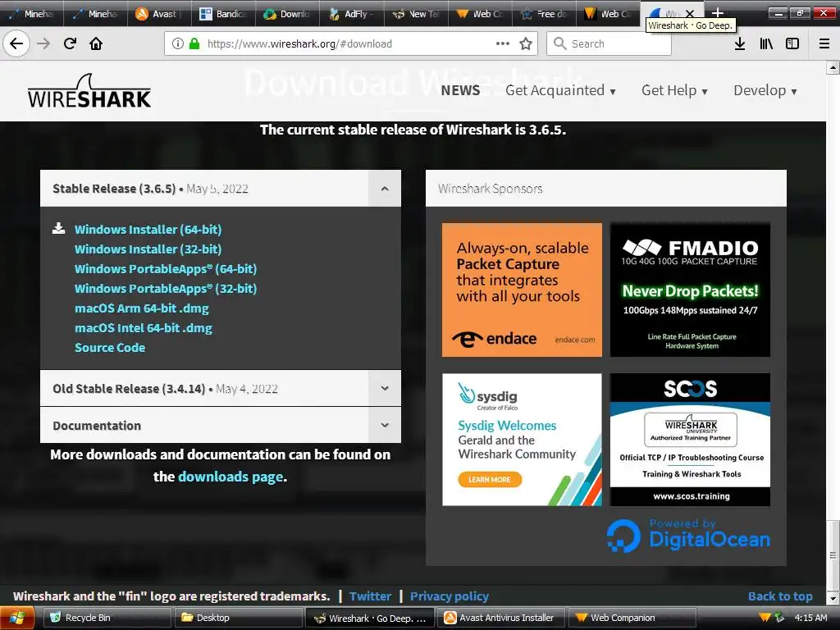Open the hamburger application menu
The image size is (840, 630).
tap(824, 43)
